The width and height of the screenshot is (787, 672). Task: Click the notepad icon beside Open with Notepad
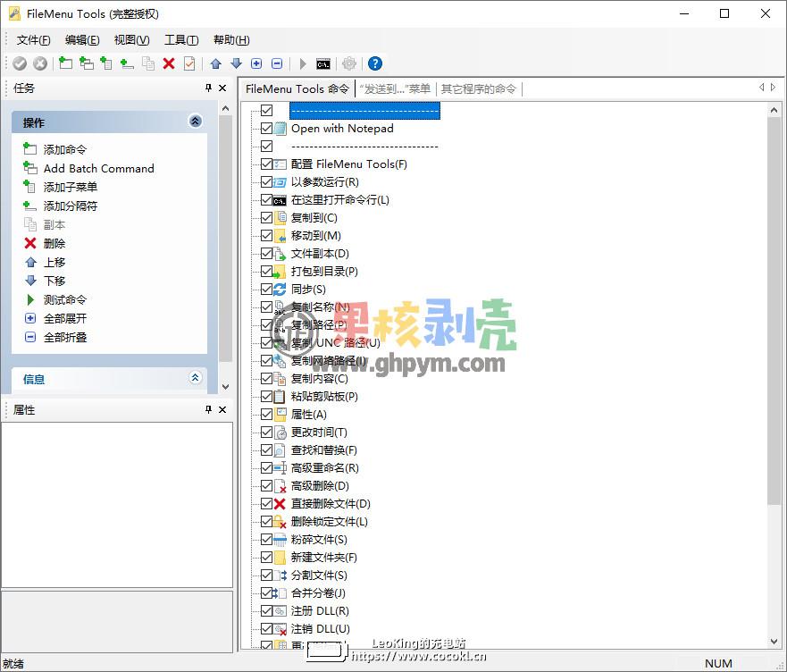280,129
